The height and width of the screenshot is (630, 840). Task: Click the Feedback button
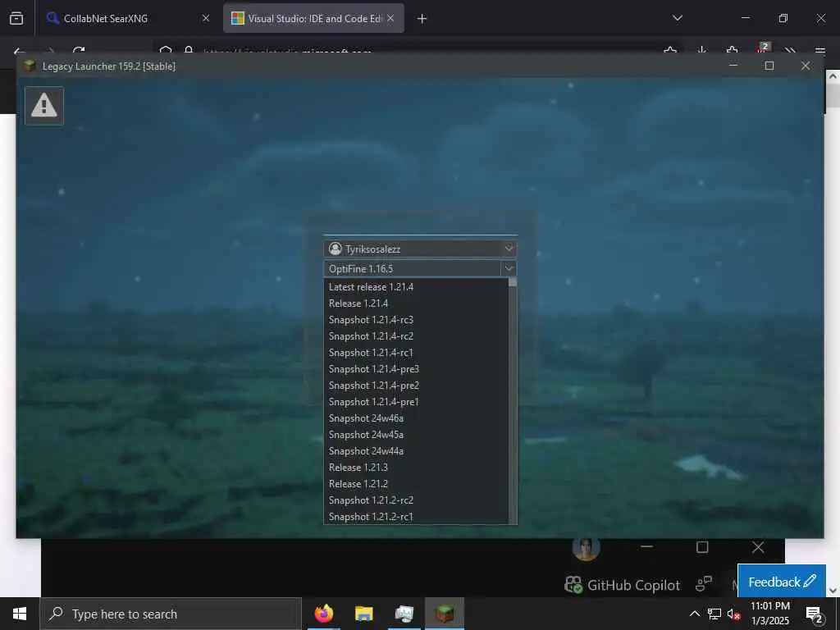point(782,582)
